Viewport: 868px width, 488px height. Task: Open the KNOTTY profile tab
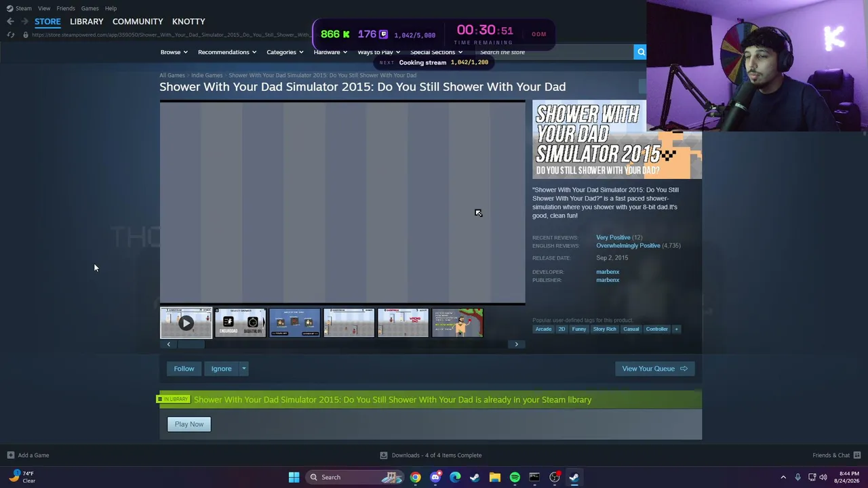pyautogui.click(x=189, y=22)
